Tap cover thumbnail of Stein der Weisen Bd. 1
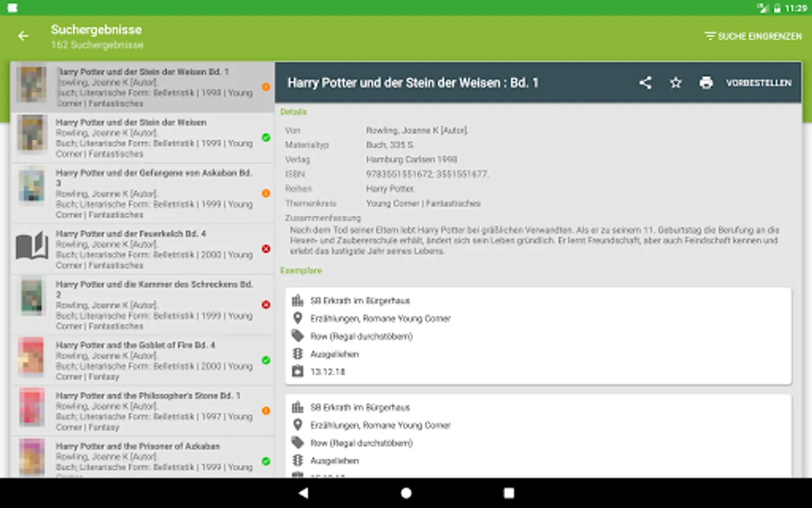 32,85
